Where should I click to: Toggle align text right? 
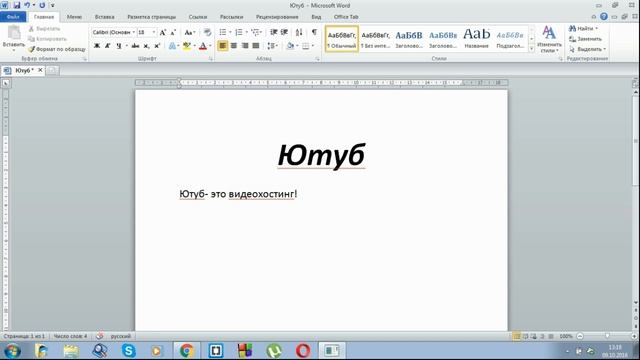244,46
